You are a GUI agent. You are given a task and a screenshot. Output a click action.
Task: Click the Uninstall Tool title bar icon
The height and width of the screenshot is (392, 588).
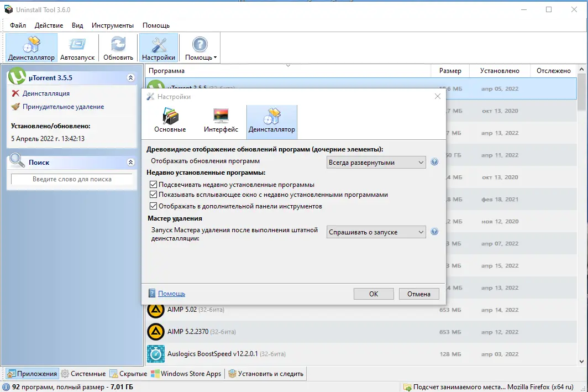tap(8, 9)
